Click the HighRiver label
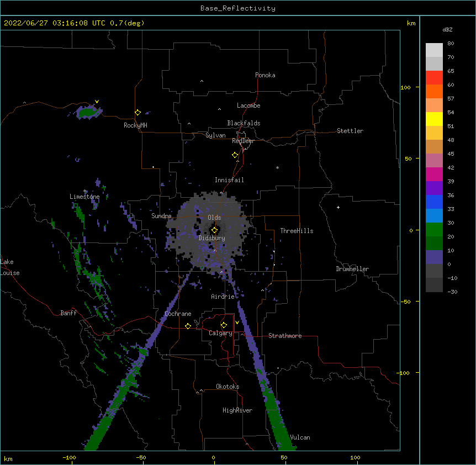476x465 pixels. tap(237, 410)
